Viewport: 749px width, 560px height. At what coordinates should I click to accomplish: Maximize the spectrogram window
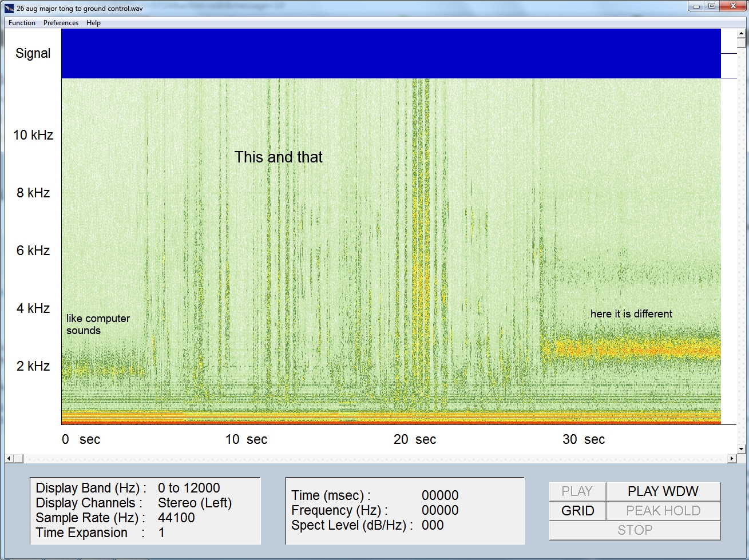712,6
